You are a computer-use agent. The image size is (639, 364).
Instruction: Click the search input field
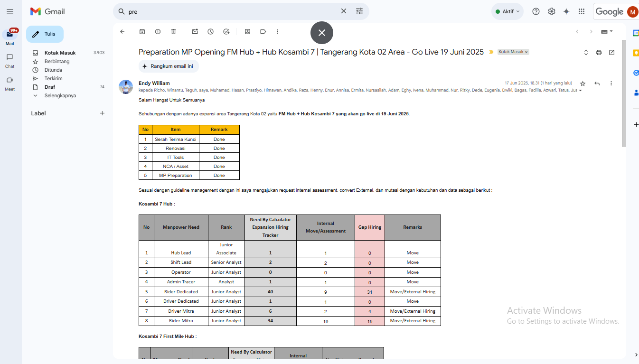coord(233,11)
